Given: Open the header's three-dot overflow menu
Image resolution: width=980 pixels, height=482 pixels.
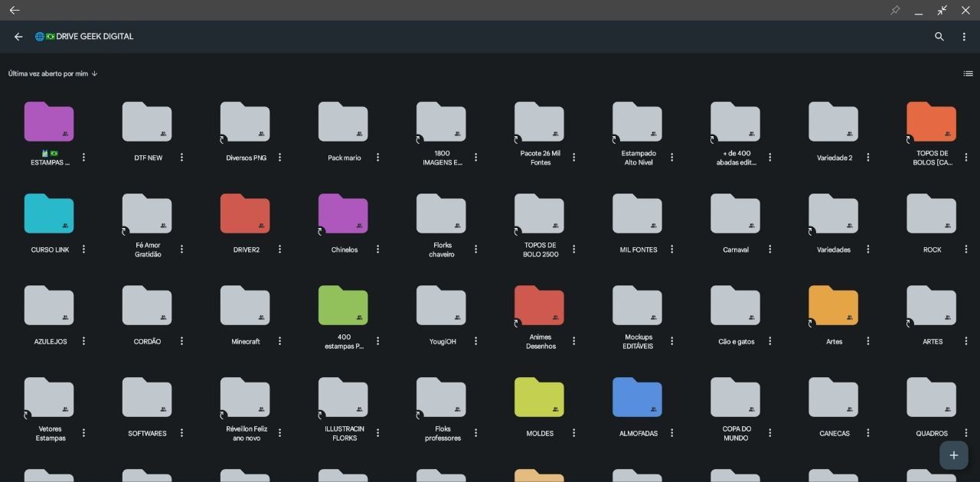Looking at the screenshot, I should [964, 37].
